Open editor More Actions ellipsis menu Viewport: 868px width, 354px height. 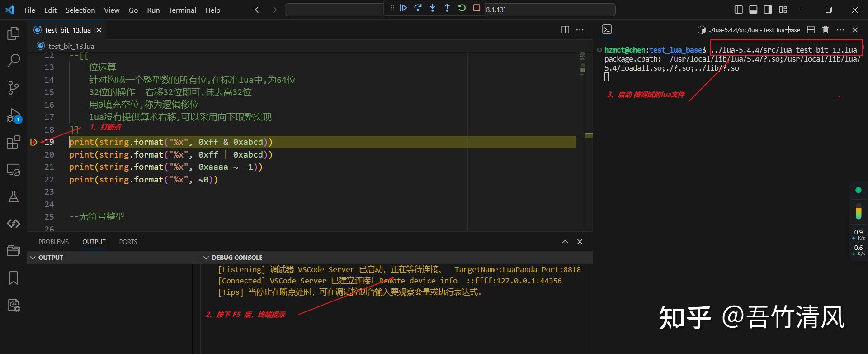click(x=580, y=29)
